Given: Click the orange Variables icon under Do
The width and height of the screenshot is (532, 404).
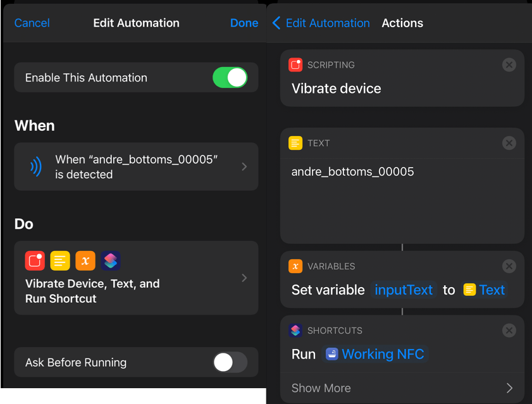Looking at the screenshot, I should [85, 260].
